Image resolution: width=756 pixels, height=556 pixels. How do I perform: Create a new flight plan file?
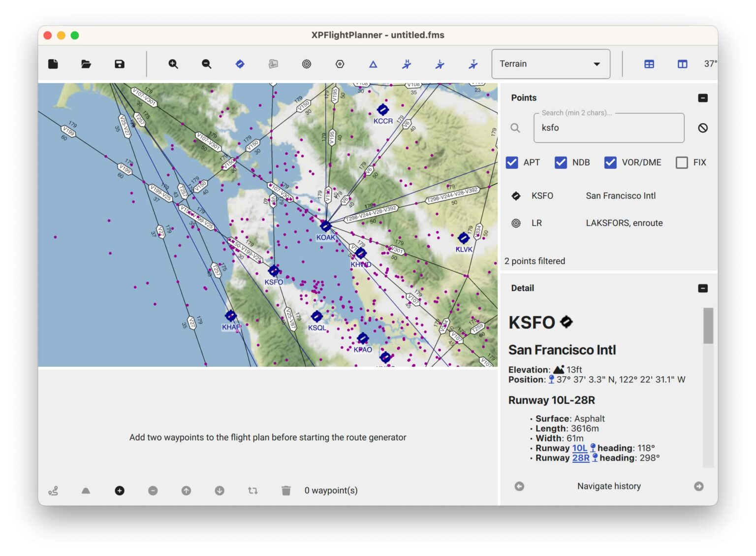pos(53,64)
